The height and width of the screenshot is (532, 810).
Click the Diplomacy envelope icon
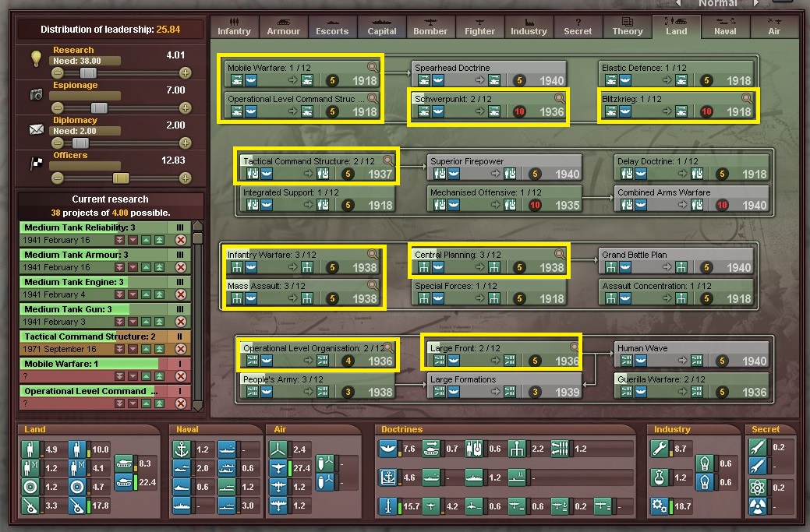click(x=36, y=129)
